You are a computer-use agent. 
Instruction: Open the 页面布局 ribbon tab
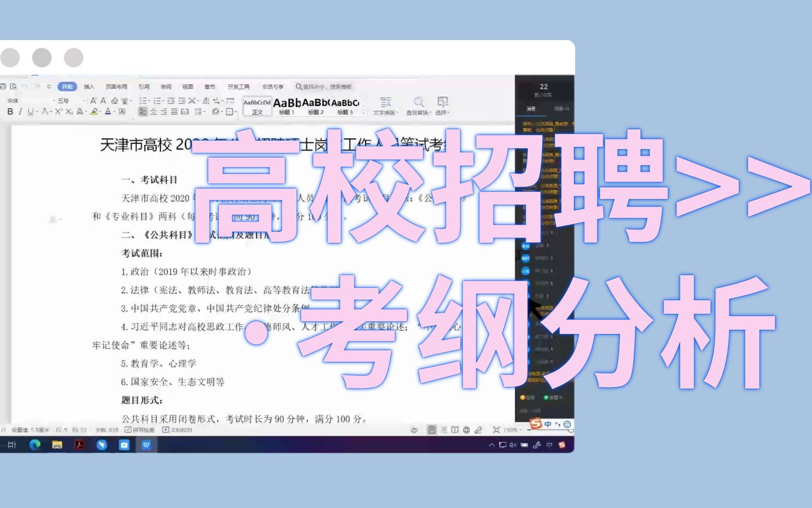116,87
